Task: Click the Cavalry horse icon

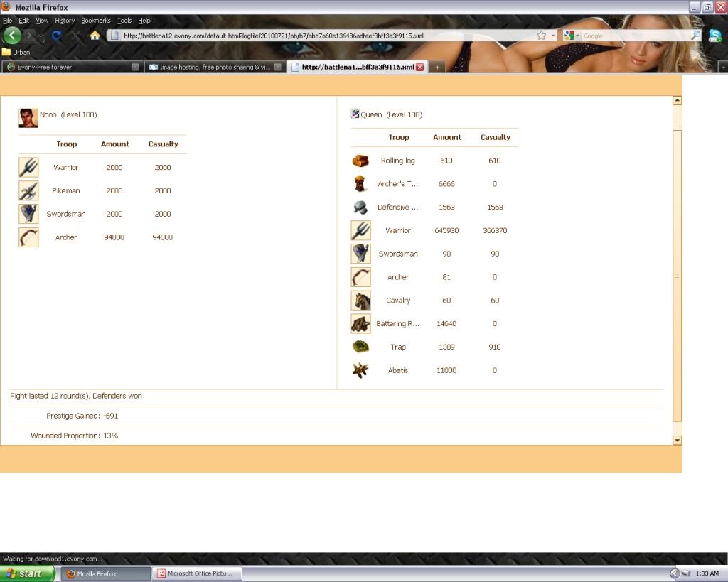Action: pyautogui.click(x=360, y=301)
